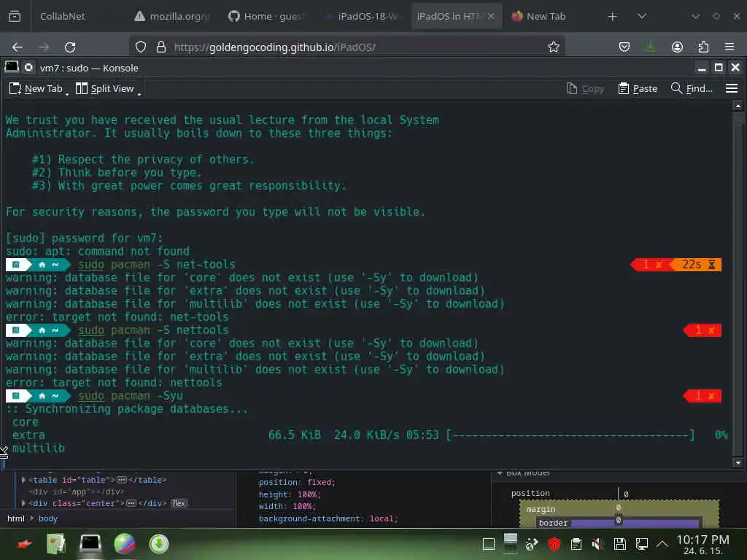Click 'background-attachment: local' CSS value
Image resolution: width=747 pixels, height=560 pixels.
click(x=382, y=518)
